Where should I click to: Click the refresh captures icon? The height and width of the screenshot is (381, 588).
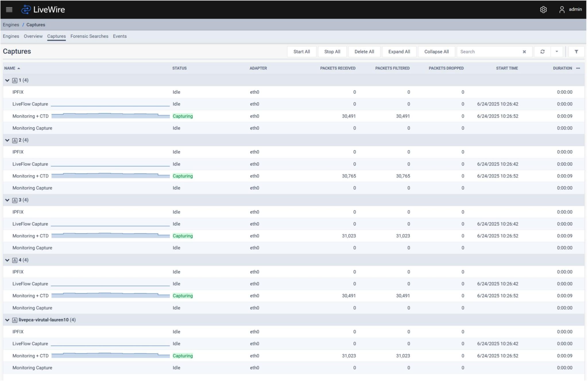[542, 52]
